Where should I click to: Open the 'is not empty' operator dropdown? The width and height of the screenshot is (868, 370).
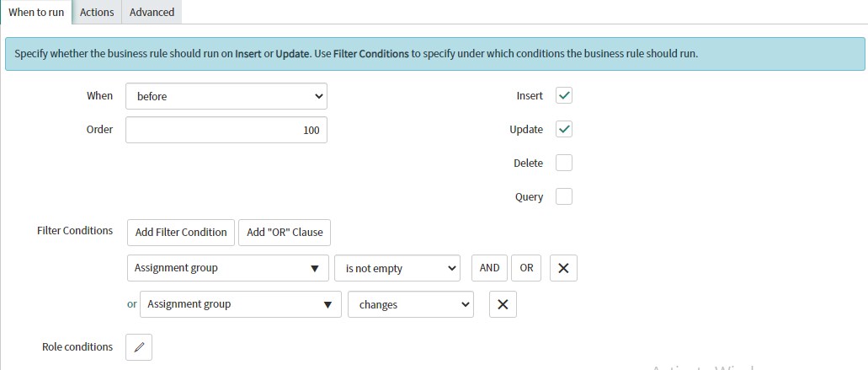point(397,268)
